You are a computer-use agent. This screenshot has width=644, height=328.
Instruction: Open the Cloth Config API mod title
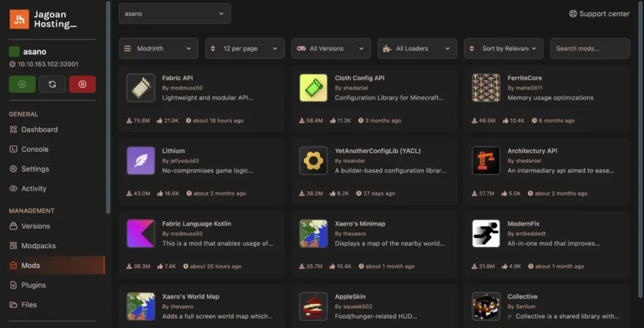pos(360,78)
